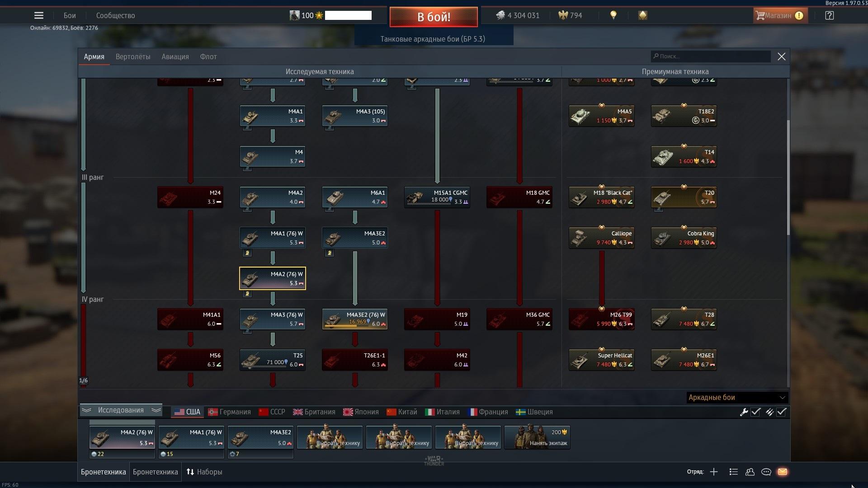Select the Calliope premium tank card
The width and height of the screenshot is (868, 488).
[x=601, y=238]
